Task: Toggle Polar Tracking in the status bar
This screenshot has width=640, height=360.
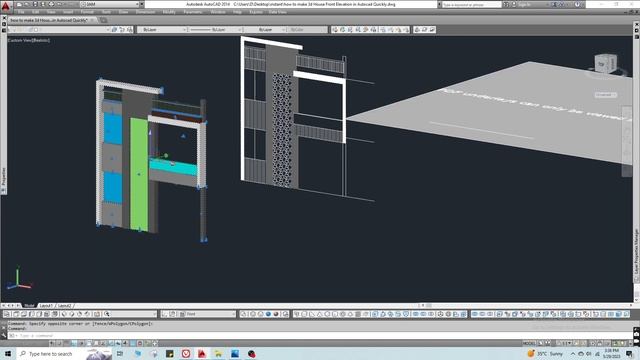Action: coord(82,344)
